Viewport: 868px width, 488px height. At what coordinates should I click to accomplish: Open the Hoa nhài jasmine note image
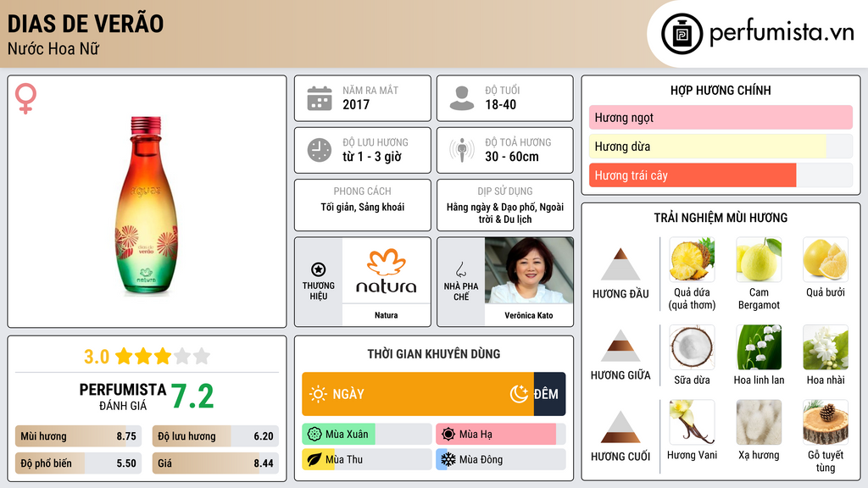[826, 347]
